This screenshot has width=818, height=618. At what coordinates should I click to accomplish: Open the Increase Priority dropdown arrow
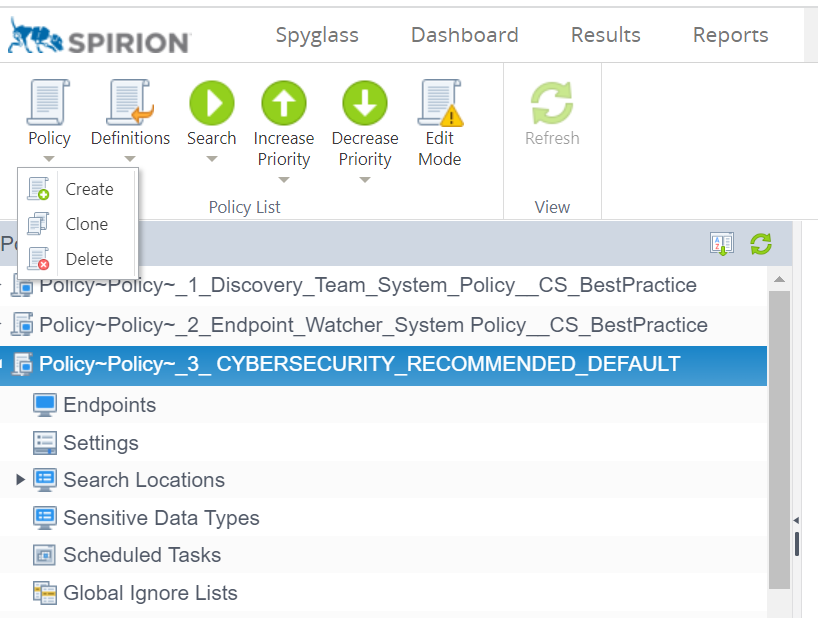click(x=284, y=180)
